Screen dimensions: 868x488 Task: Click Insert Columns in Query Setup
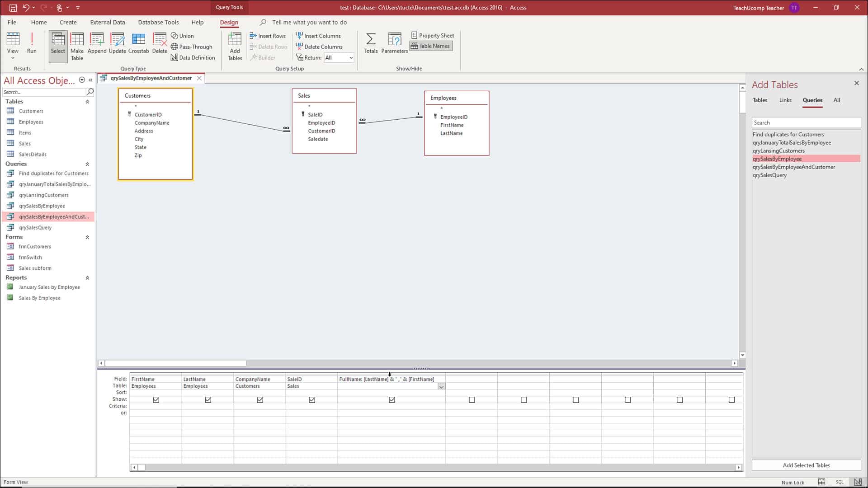318,36
